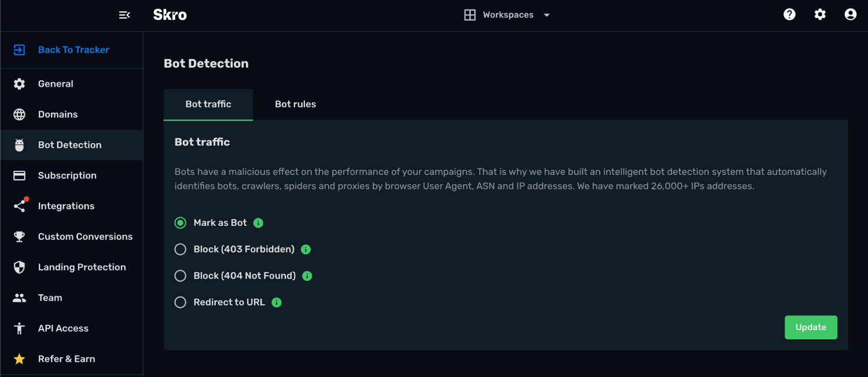Open Subscription menu item
Viewport: 868px width, 377px height.
click(x=71, y=175)
